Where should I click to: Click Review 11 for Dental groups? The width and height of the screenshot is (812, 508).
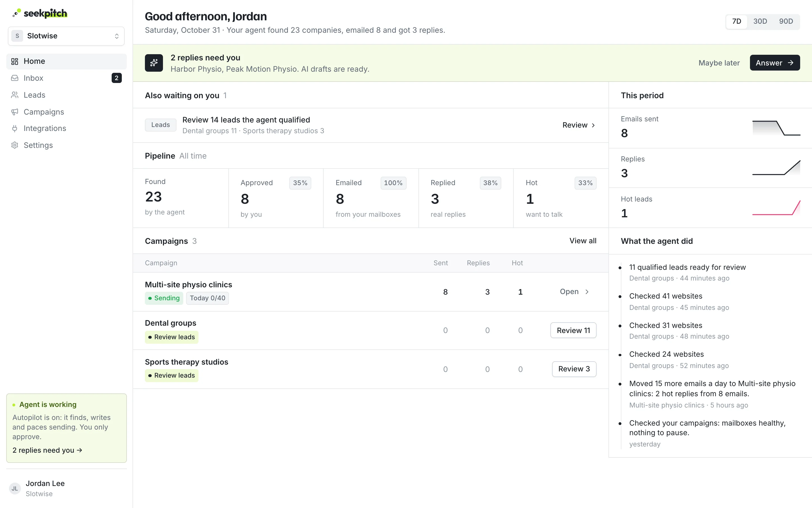tap(573, 330)
